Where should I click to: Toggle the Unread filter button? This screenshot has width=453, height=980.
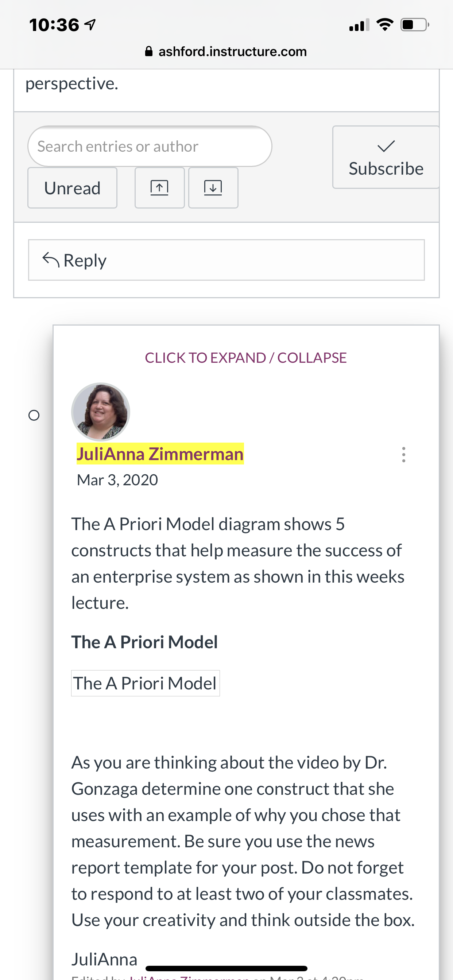pos(72,188)
